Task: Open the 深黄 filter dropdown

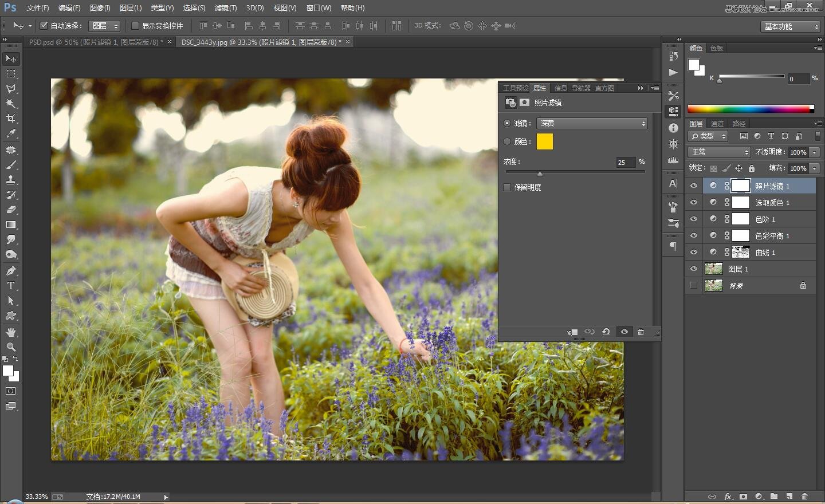Action: 592,123
